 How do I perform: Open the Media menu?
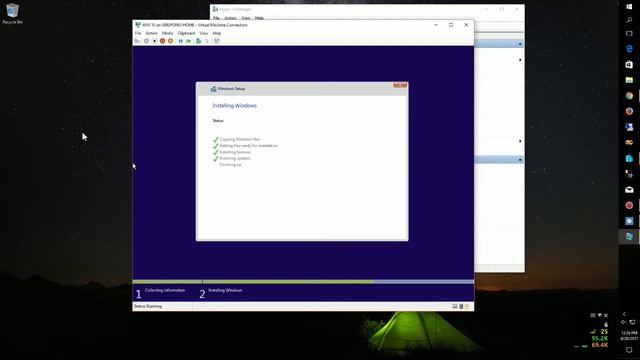point(167,33)
